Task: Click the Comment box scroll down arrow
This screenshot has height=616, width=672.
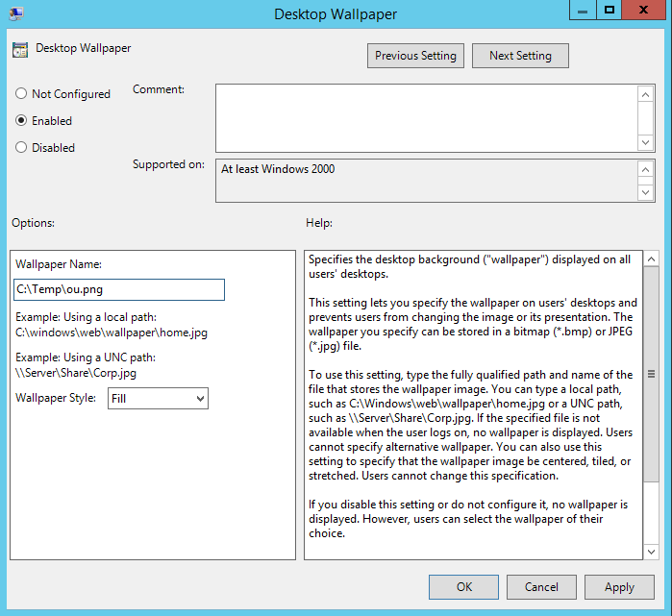Action: coord(645,142)
